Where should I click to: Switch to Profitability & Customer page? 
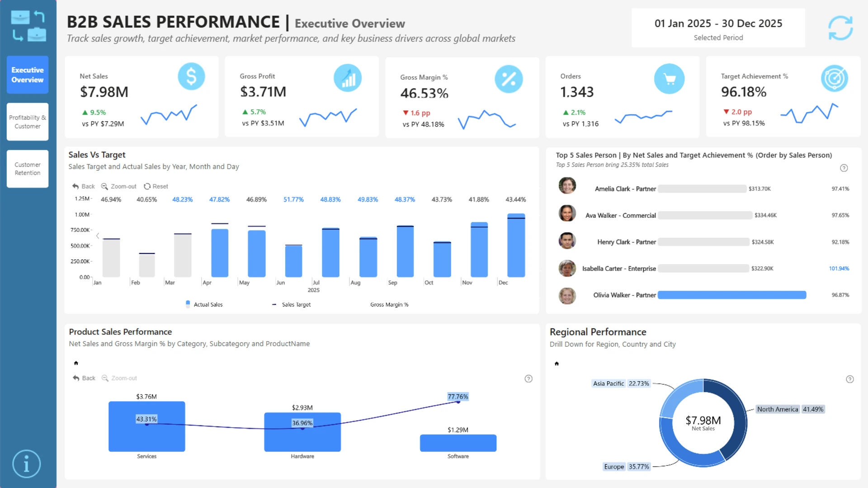click(x=28, y=122)
